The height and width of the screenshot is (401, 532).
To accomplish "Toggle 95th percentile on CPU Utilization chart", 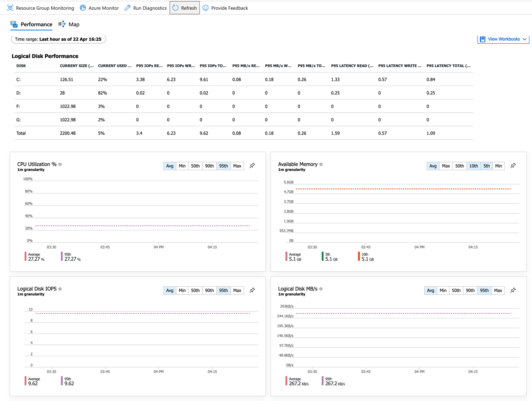I will 223,166.
